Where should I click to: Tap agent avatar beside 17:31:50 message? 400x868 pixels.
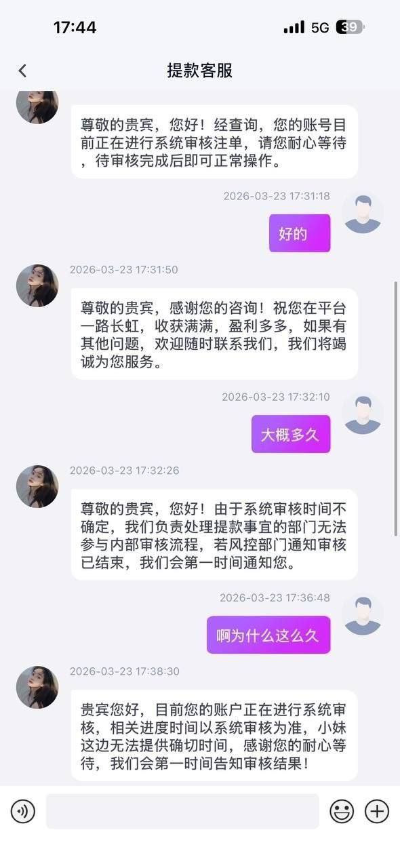click(x=37, y=285)
